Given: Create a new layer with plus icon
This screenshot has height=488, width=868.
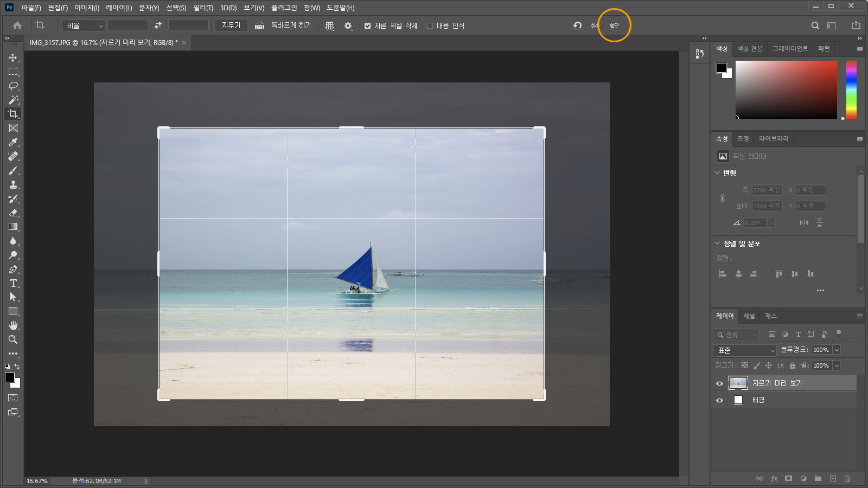Looking at the screenshot, I should (x=833, y=478).
